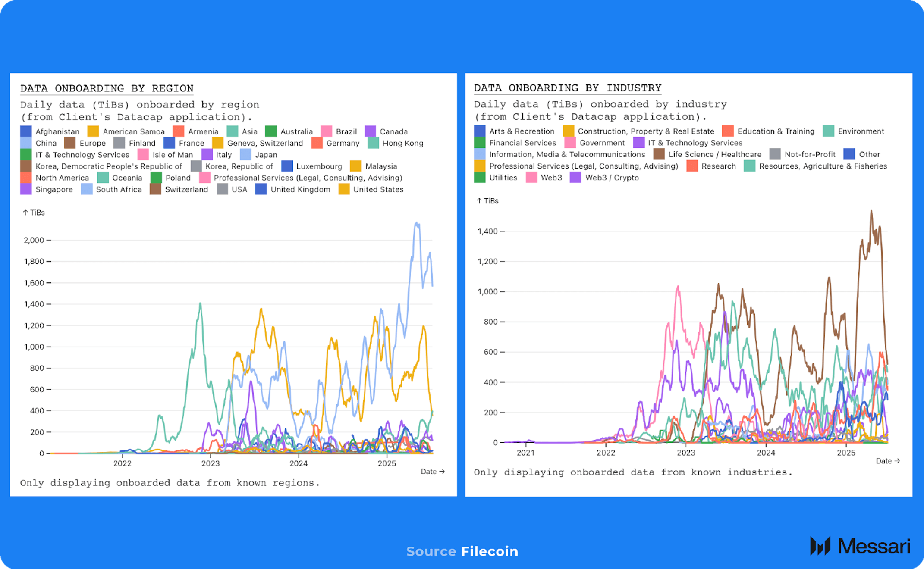Click the Government legend color swatch
This screenshot has width=924, height=569.
click(570, 143)
